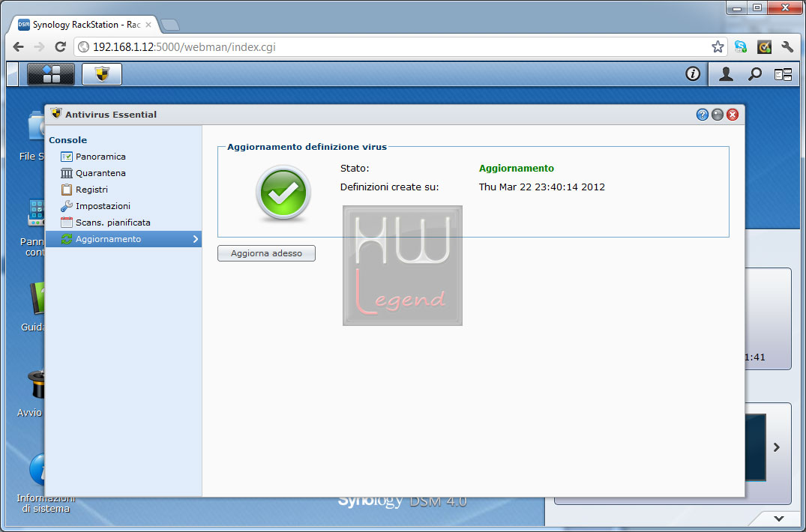Click the orange browser extension icon
The image size is (806, 532).
point(764,46)
